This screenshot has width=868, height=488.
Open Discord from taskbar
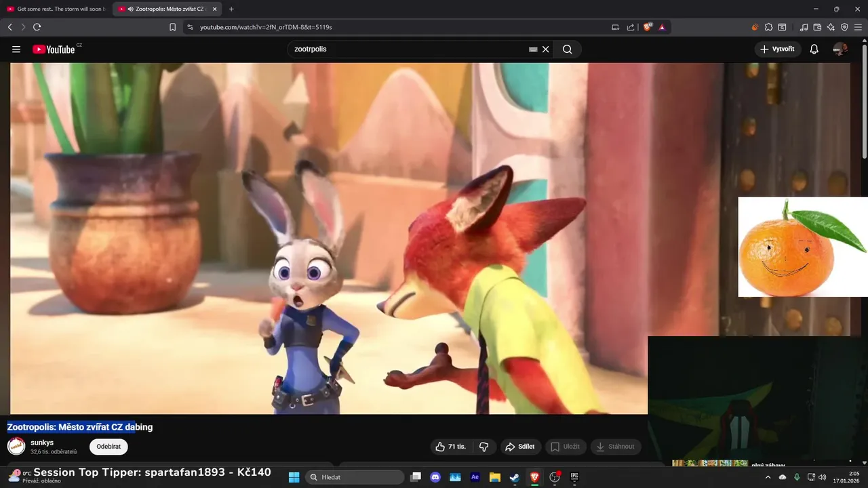tap(435, 477)
